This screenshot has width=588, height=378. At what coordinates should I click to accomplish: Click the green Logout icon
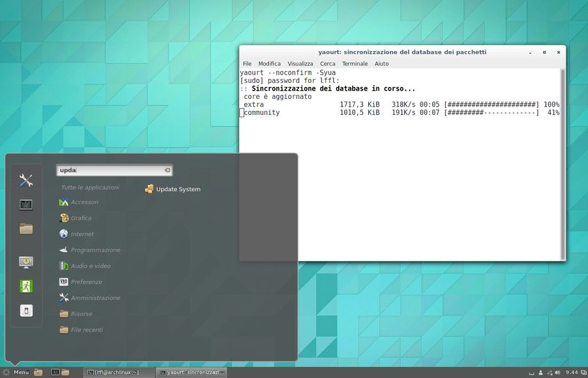click(26, 286)
